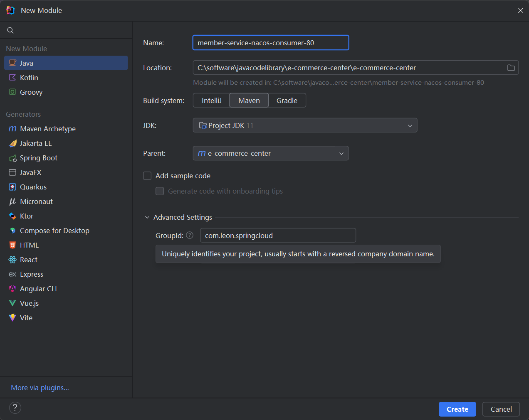529x420 pixels.
Task: Enable the Add sample code checkbox
Action: pyautogui.click(x=147, y=176)
